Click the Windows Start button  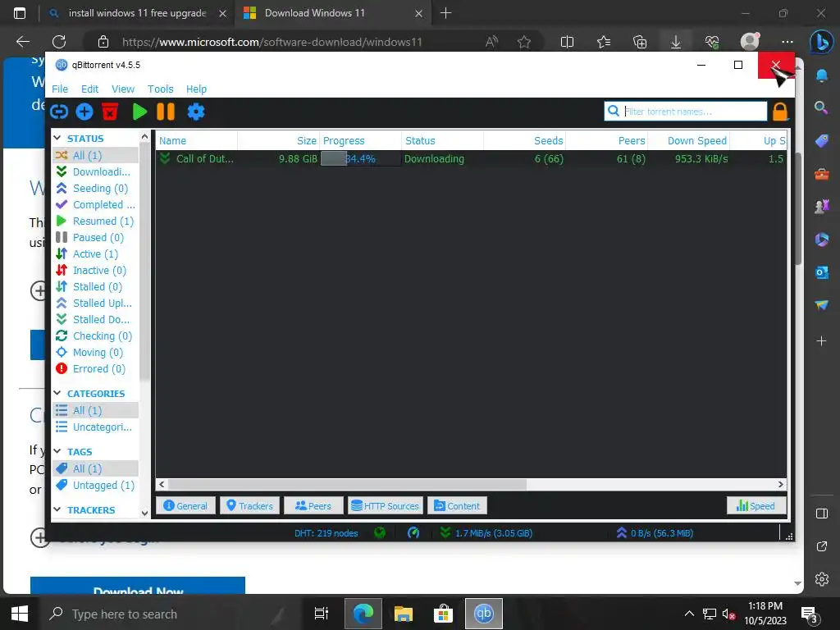tap(20, 614)
